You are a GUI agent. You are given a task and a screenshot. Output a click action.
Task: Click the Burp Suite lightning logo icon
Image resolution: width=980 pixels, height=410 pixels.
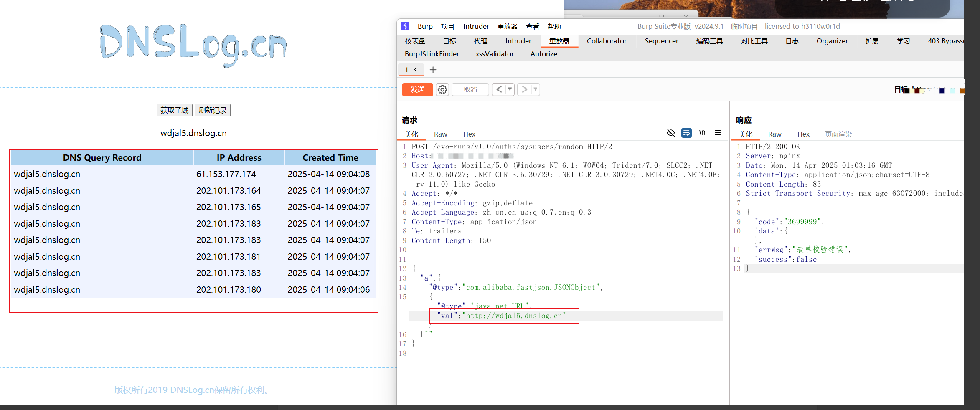[405, 26]
